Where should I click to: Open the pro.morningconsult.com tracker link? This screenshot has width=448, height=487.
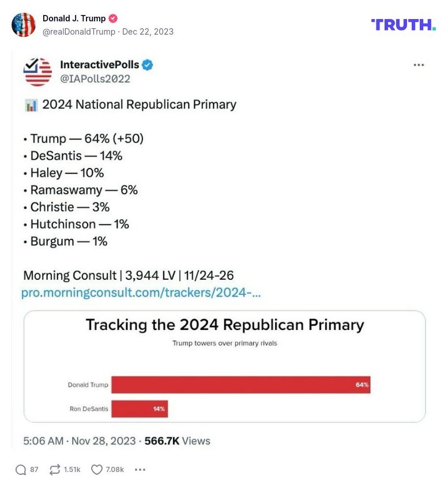(x=142, y=293)
